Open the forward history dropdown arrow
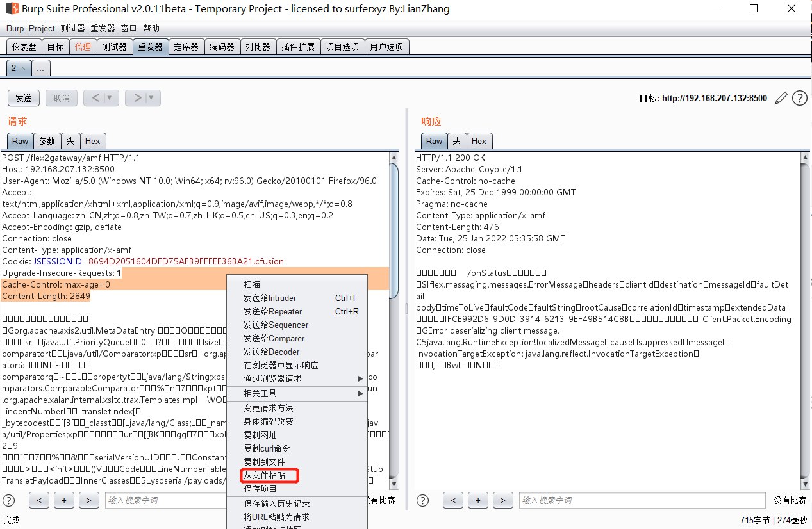The image size is (812, 529). pyautogui.click(x=153, y=98)
